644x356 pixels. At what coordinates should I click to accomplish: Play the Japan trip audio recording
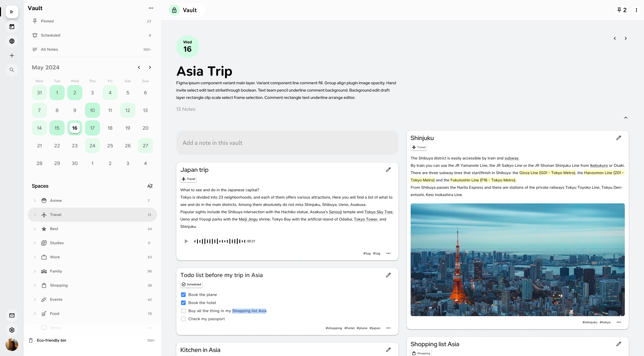tap(186, 241)
